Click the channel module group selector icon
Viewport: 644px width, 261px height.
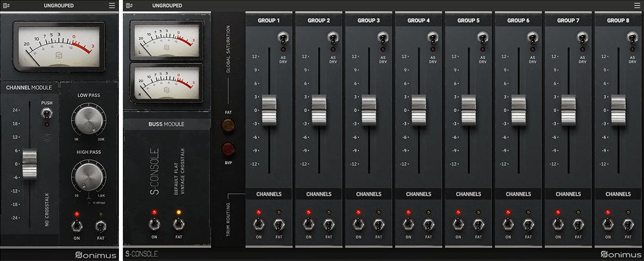click(x=7, y=5)
